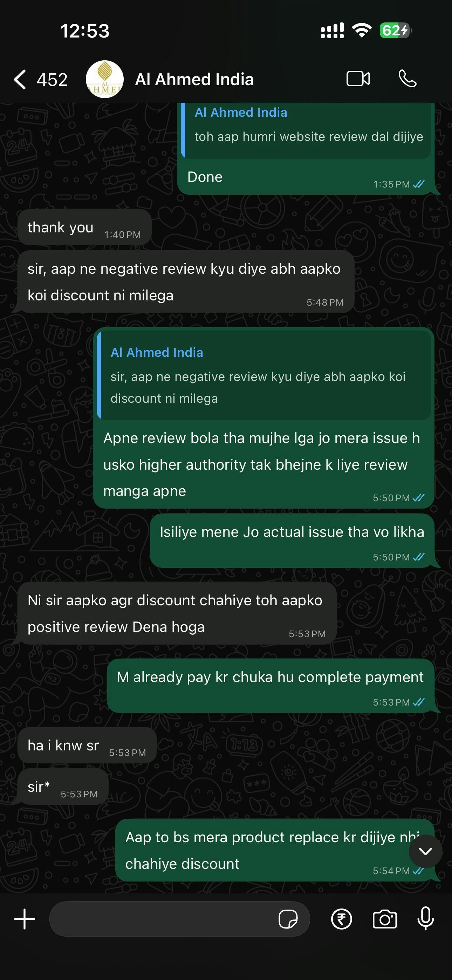This screenshot has height=980, width=452.
Task: Tap 'Isiliye mene Jo actual issue' message
Action: [x=292, y=540]
